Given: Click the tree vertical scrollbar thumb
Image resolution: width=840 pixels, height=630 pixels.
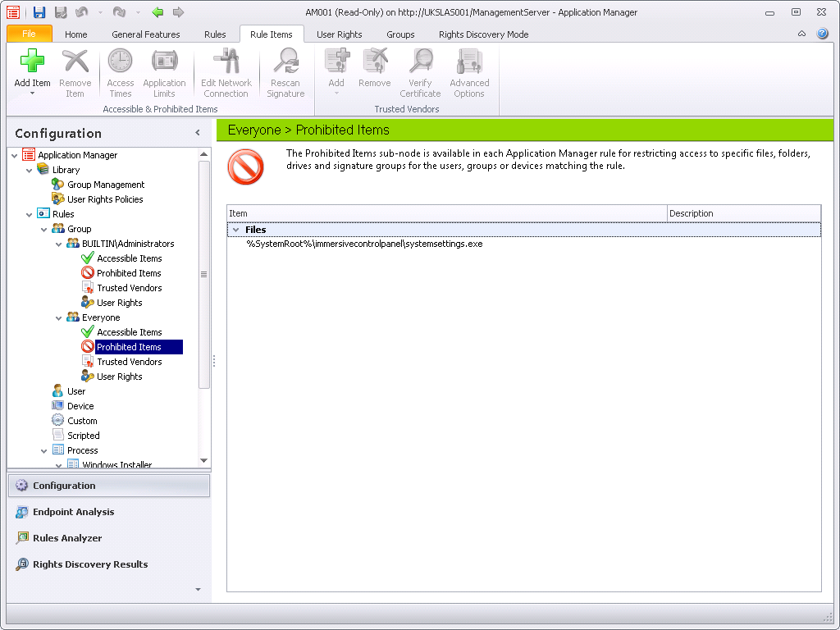Looking at the screenshot, I should click(203, 274).
